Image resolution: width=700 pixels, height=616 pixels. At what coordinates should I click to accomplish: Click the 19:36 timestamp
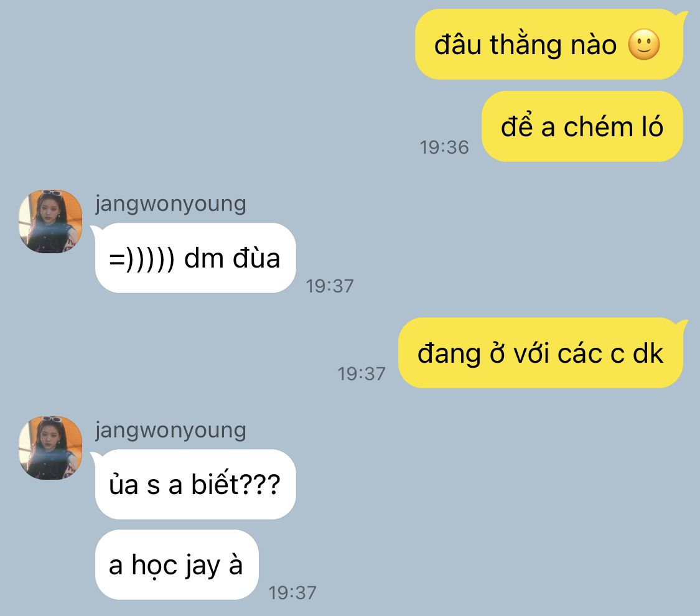click(444, 147)
